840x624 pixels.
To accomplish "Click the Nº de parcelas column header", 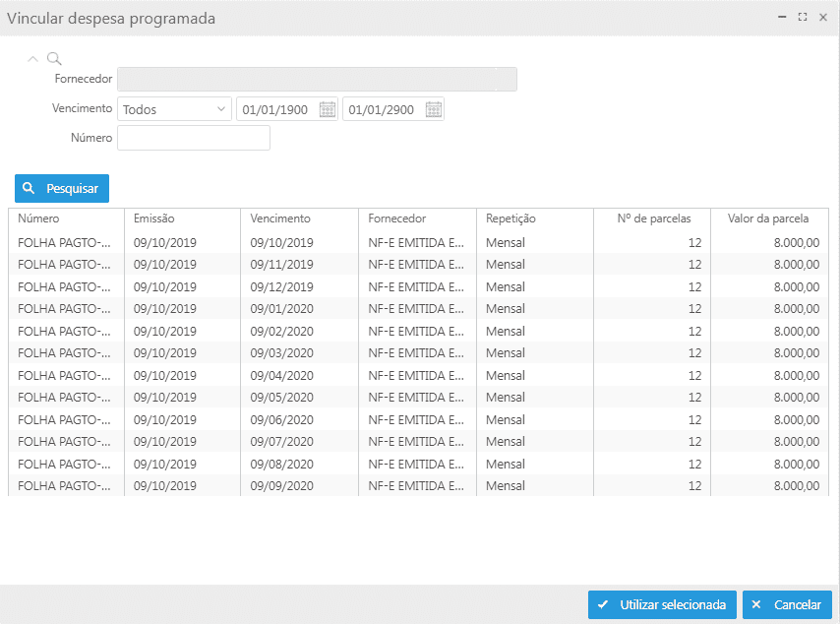I will 654,218.
